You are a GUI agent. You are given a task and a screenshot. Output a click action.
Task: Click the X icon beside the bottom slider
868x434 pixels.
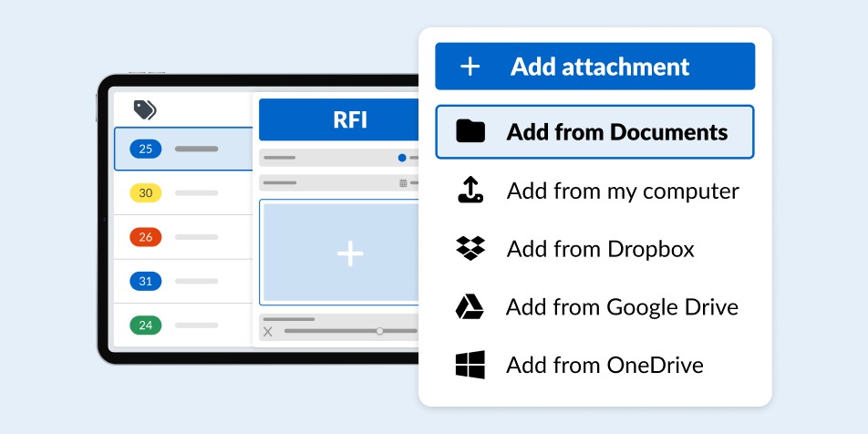[268, 331]
